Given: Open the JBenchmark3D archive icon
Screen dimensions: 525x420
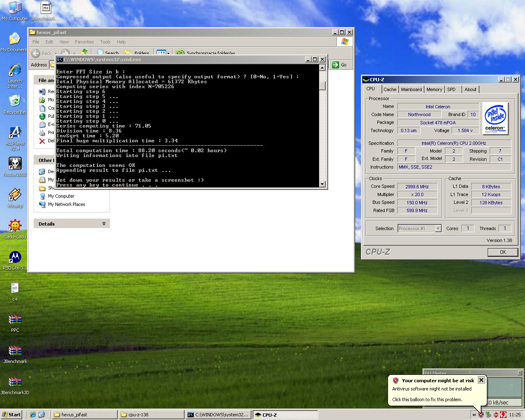Looking at the screenshot, I should tap(15, 385).
